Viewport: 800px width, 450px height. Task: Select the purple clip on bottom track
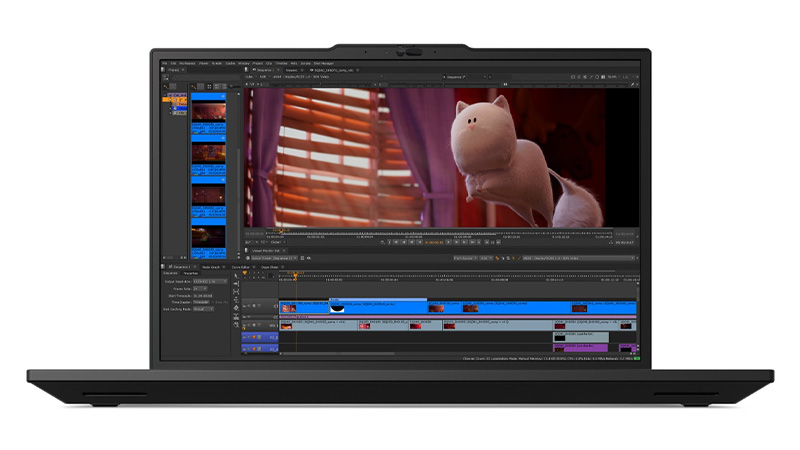tap(581, 348)
